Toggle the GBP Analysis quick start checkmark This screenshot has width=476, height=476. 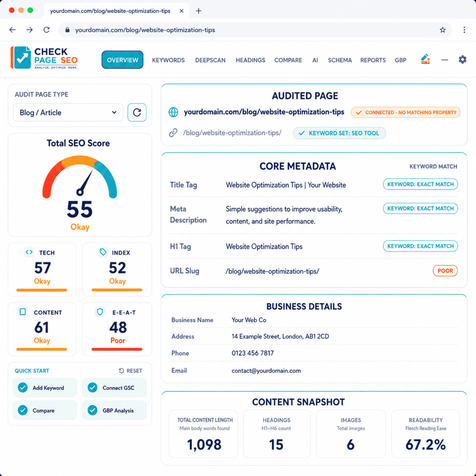pyautogui.click(x=93, y=410)
